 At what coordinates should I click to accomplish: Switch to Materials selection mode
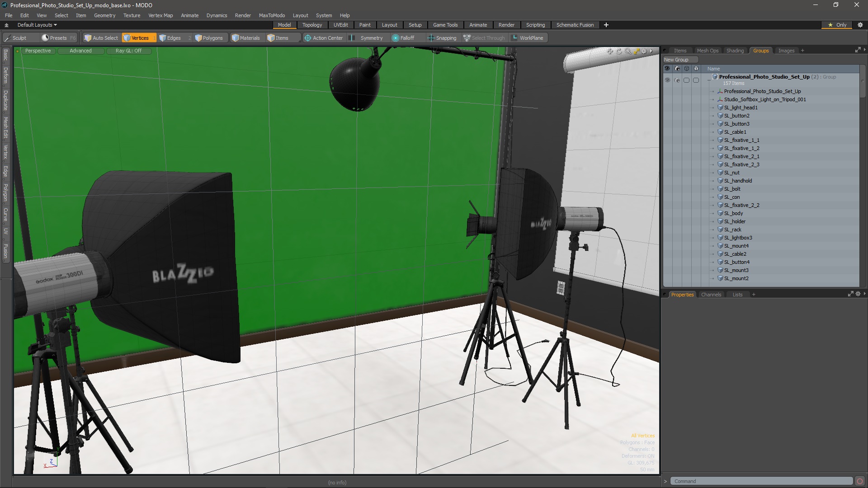246,38
